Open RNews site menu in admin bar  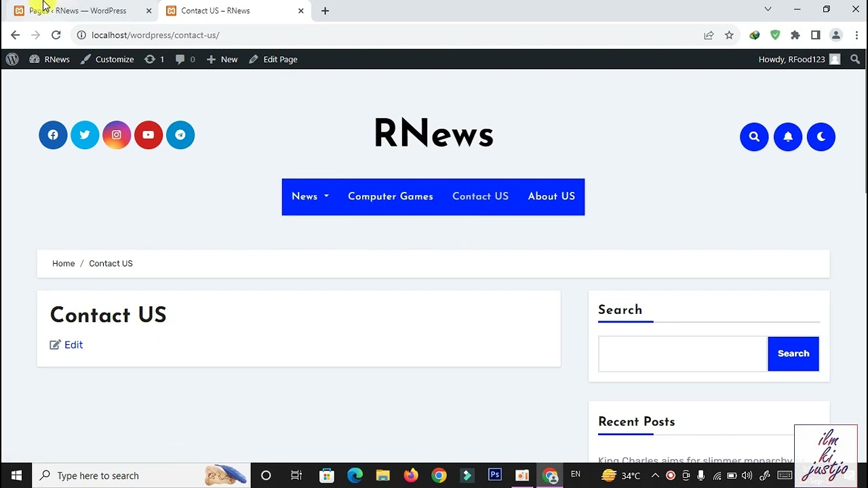[50, 59]
